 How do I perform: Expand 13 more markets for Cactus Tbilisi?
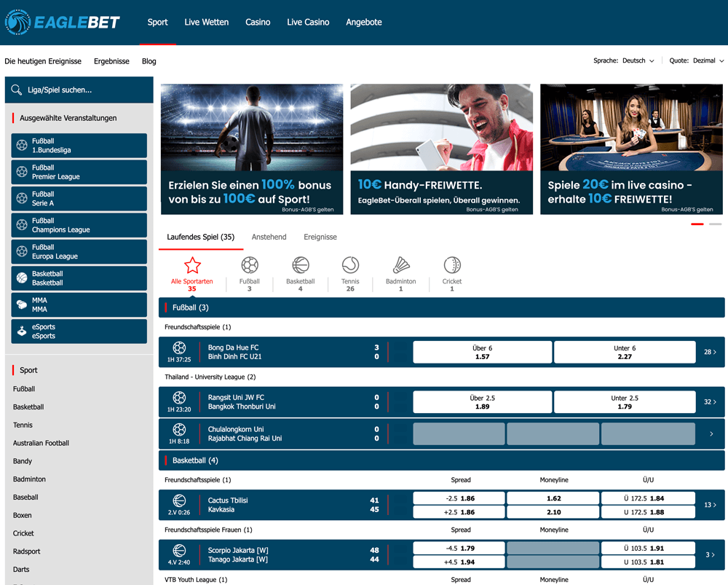[x=710, y=505]
